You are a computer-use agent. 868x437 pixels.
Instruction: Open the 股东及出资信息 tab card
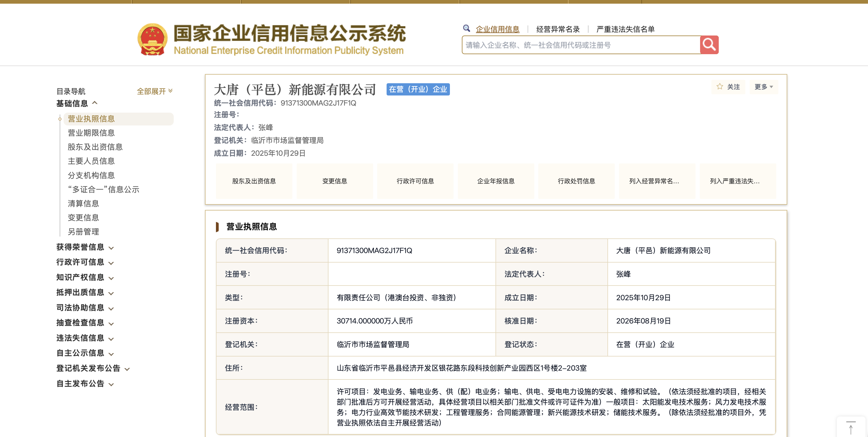(x=254, y=181)
